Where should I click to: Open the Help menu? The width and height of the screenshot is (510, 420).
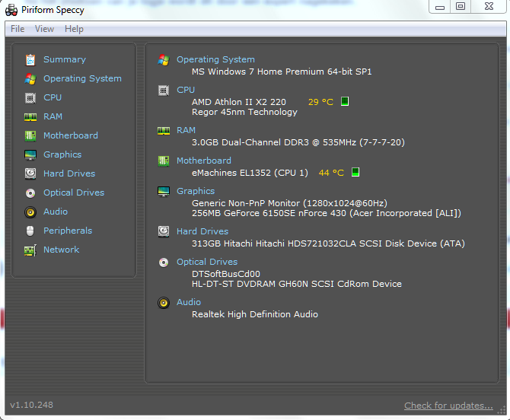(74, 29)
